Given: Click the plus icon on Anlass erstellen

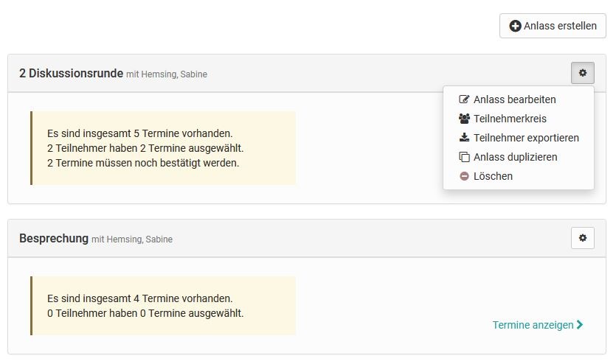Looking at the screenshot, I should pyautogui.click(x=515, y=26).
